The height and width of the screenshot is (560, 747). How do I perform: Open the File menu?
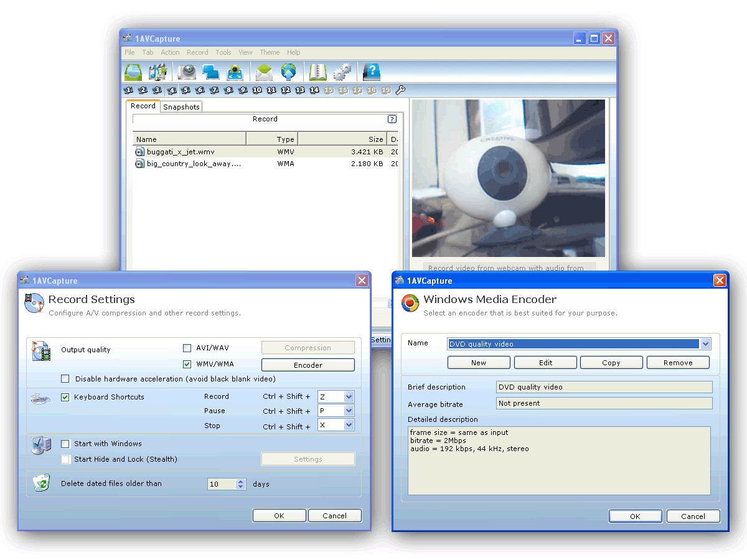129,52
